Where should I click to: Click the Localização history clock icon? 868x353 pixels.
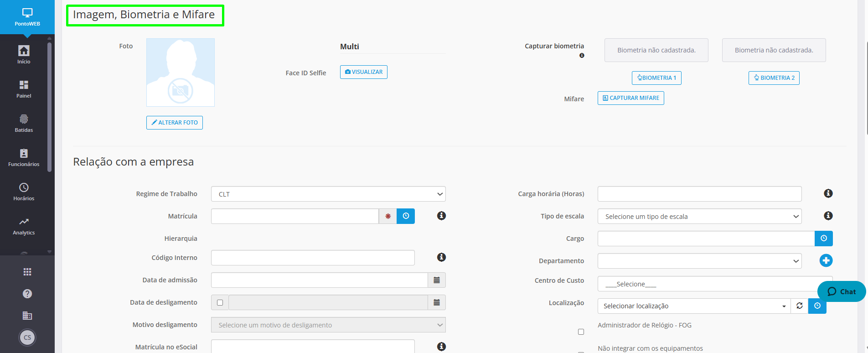pyautogui.click(x=817, y=306)
